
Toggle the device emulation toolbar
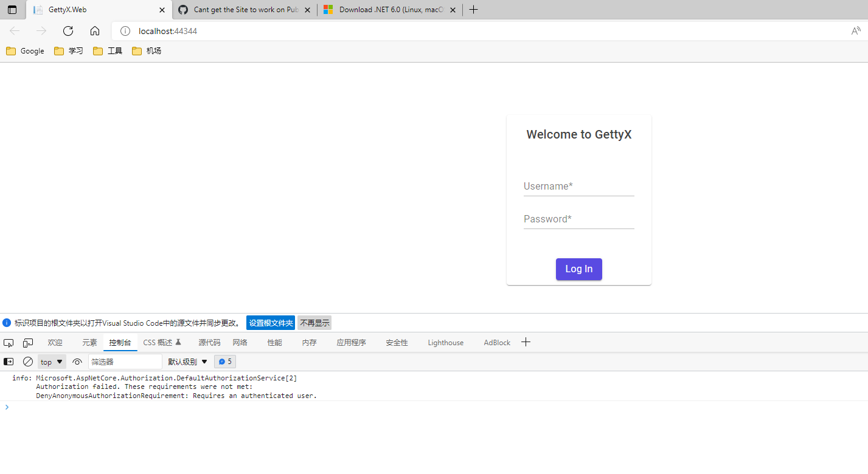coord(27,343)
